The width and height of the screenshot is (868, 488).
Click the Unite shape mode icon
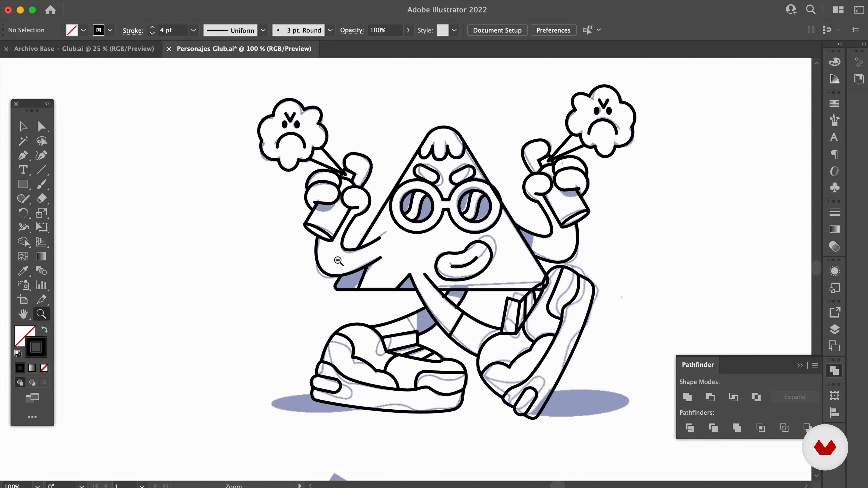[x=687, y=397]
